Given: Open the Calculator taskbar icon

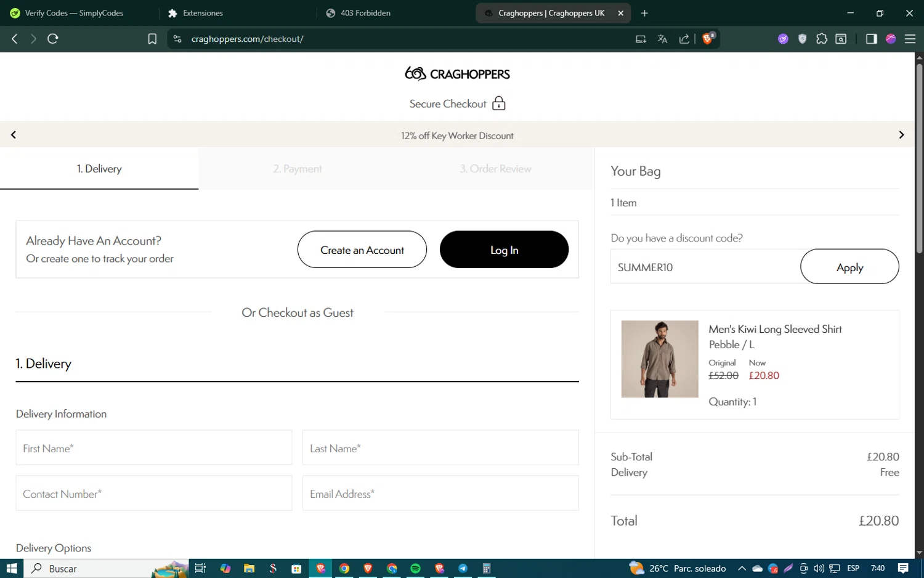Looking at the screenshot, I should point(486,568).
